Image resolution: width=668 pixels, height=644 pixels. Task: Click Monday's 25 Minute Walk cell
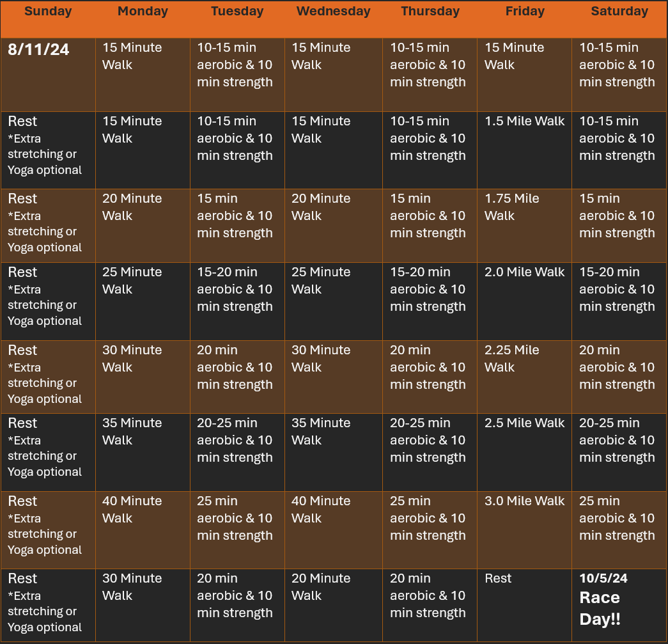[x=143, y=301]
